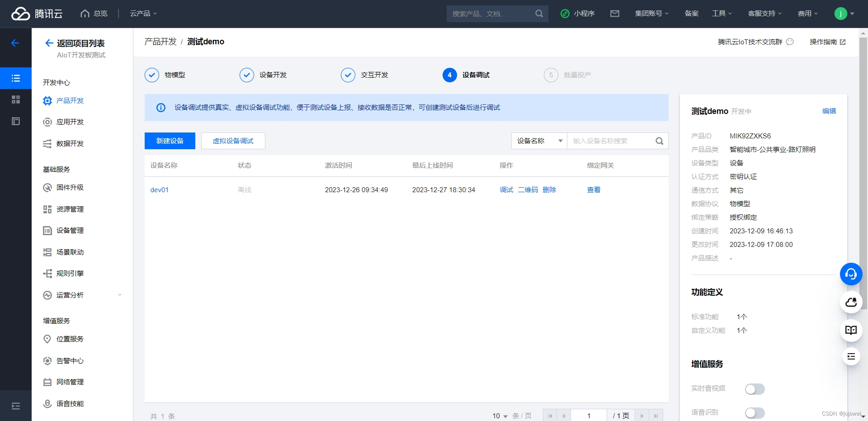Type in the 输入设备名称搜索 search field
Viewport: 868px width, 421px height.
(x=613, y=141)
